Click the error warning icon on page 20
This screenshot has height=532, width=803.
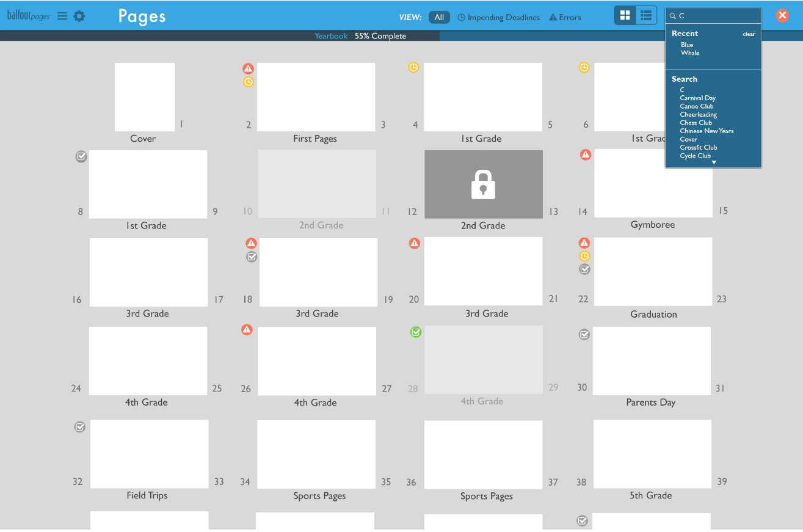coord(414,243)
